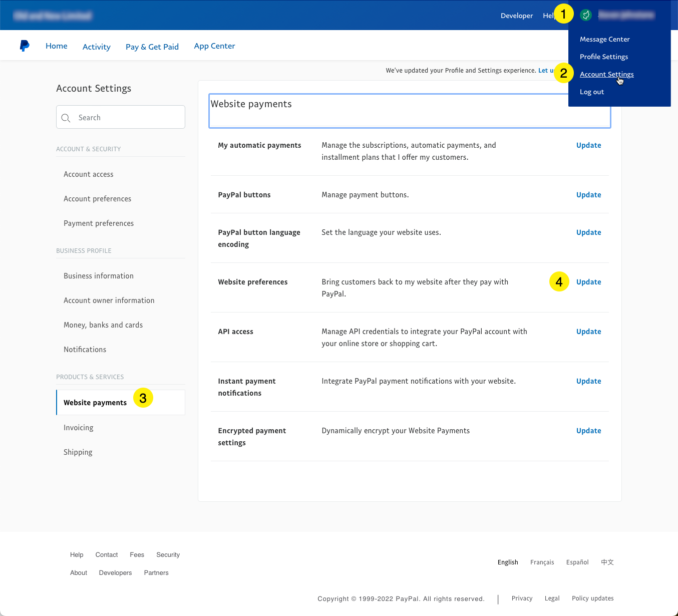
Task: Open Invoicing settings
Action: coord(79,428)
